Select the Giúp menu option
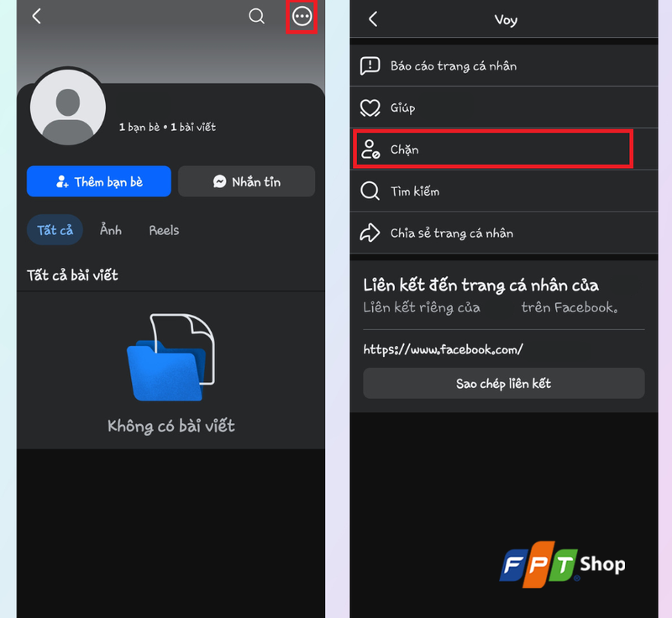The width and height of the screenshot is (672, 618). pos(503,107)
